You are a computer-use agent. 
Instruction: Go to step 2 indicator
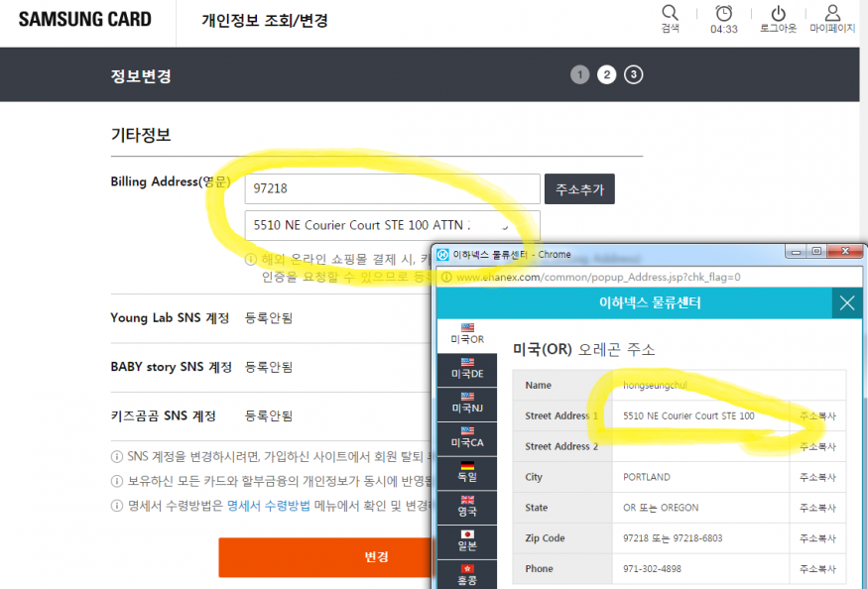[607, 74]
